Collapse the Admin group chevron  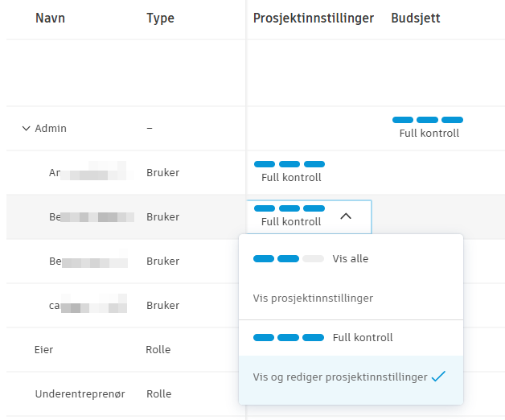tap(26, 128)
